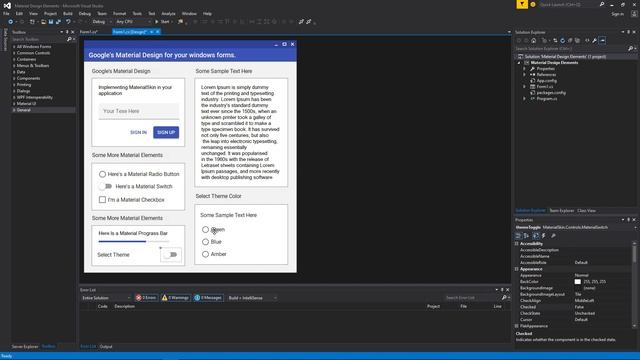Select the Amber theme radio button
This screenshot has width=640, height=360.
click(x=205, y=254)
